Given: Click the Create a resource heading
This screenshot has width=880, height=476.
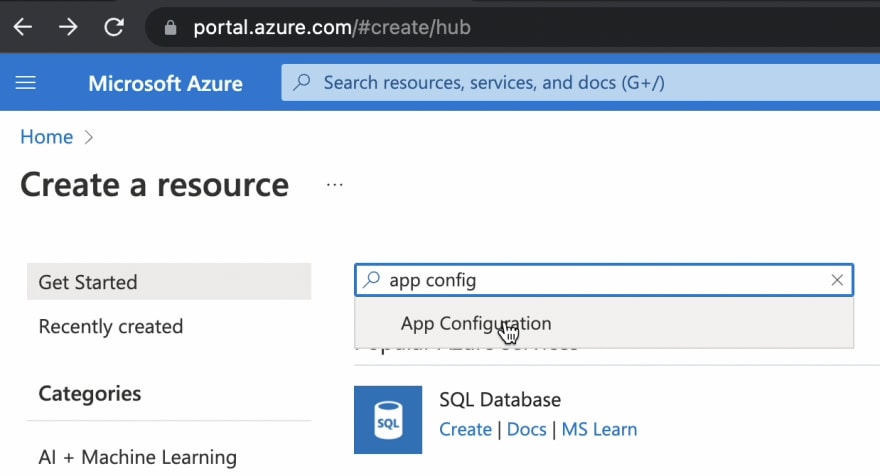Looking at the screenshot, I should pos(154,185).
